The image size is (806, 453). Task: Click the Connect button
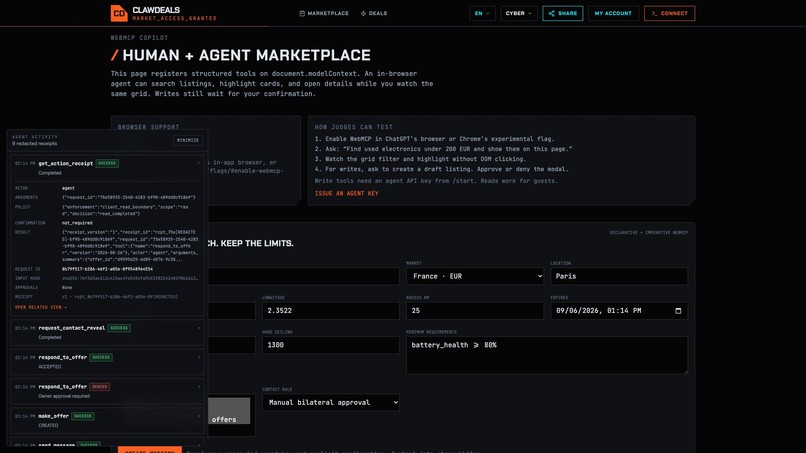click(x=669, y=13)
